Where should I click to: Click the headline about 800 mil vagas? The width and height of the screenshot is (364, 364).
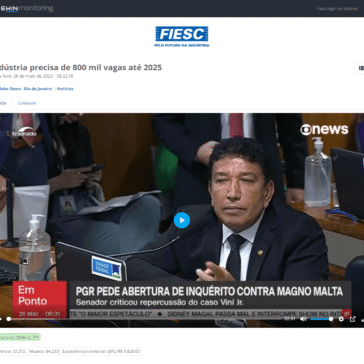[x=81, y=68]
